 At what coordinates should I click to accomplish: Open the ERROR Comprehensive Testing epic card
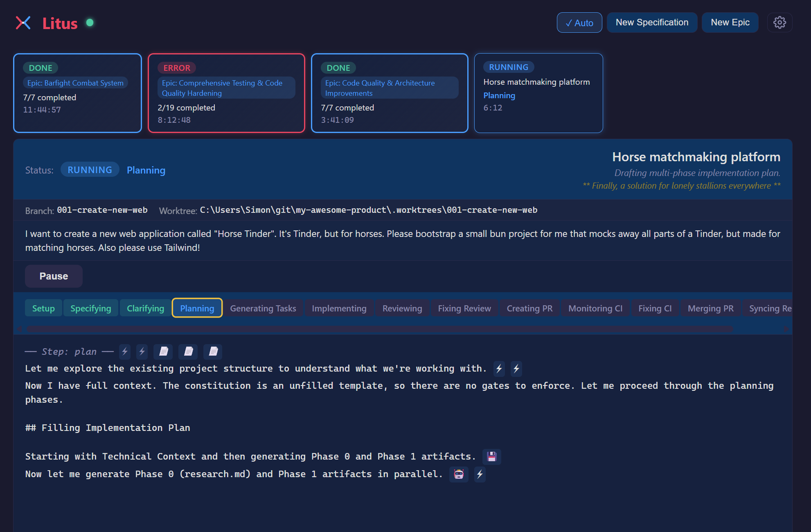226,93
